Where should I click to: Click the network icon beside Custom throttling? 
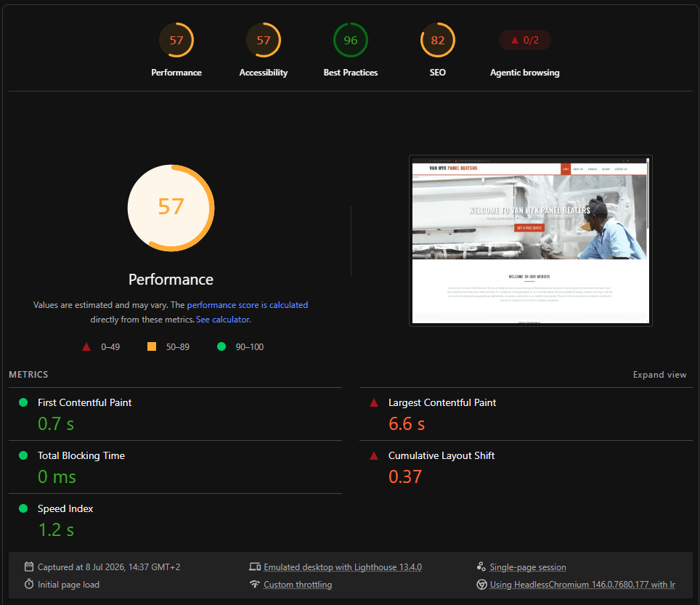pos(255,584)
